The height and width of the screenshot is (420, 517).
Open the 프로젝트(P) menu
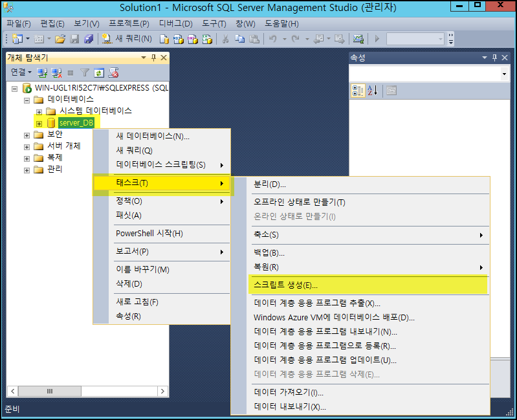pyautogui.click(x=129, y=24)
